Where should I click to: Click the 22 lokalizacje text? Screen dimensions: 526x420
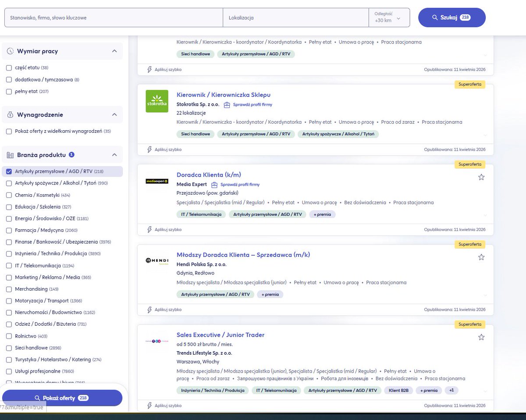coord(191,113)
